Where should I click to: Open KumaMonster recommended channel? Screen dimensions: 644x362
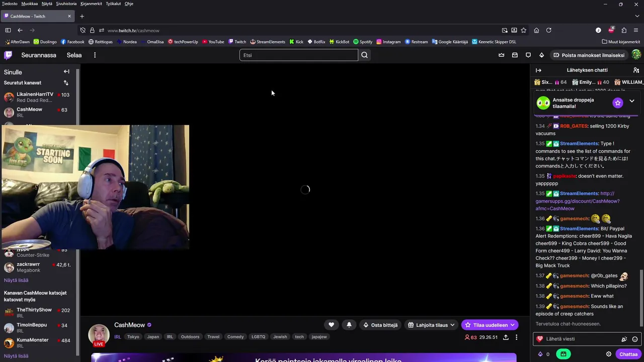click(x=38, y=343)
